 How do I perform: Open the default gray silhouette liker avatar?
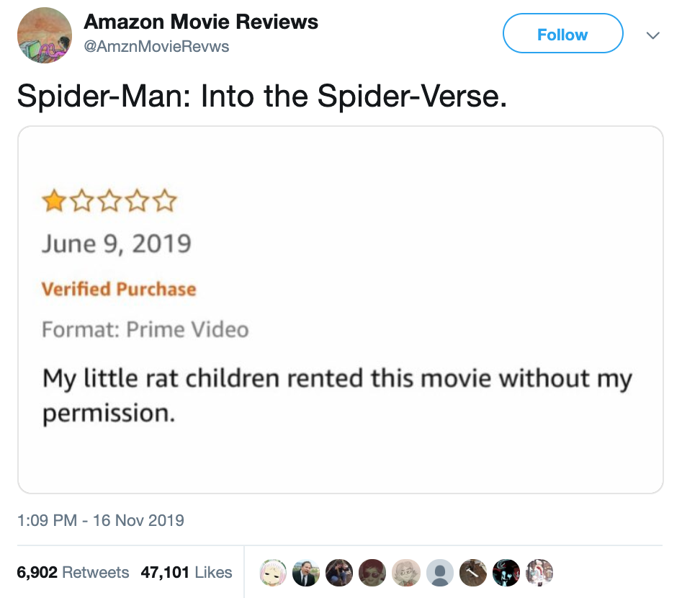click(440, 573)
